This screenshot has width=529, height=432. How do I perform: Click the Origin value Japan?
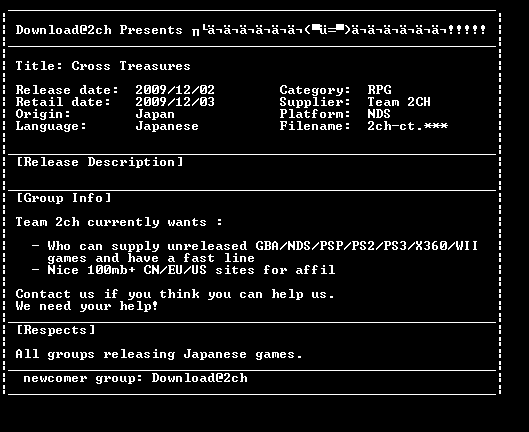click(x=155, y=114)
